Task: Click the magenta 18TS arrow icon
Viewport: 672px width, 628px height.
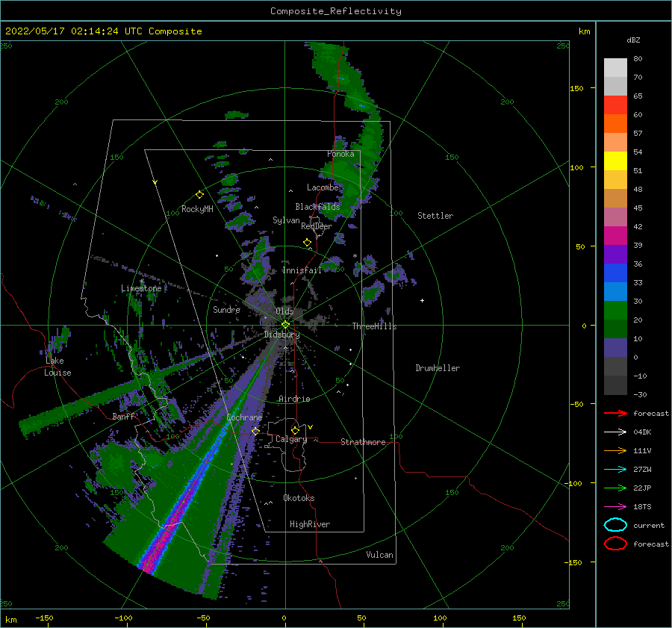Action: click(x=615, y=507)
